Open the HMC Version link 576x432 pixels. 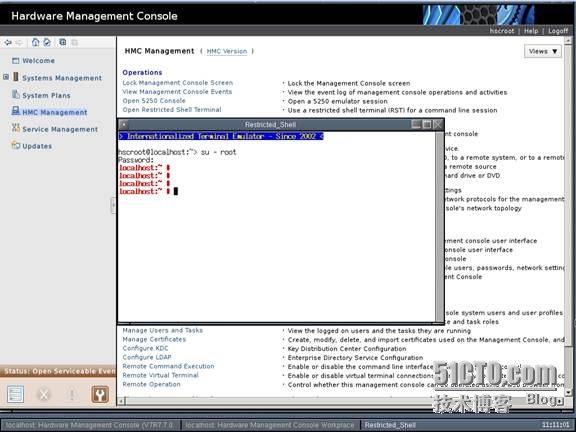[x=227, y=51]
